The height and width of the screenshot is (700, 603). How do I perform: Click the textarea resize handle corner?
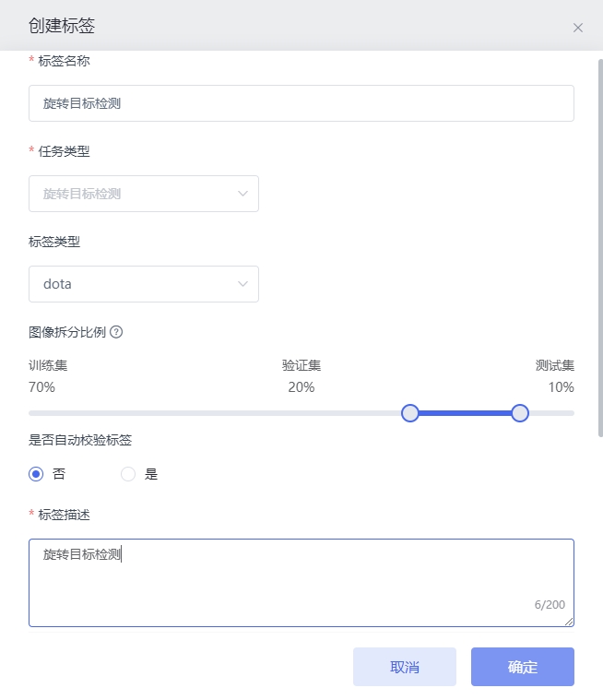[569, 622]
